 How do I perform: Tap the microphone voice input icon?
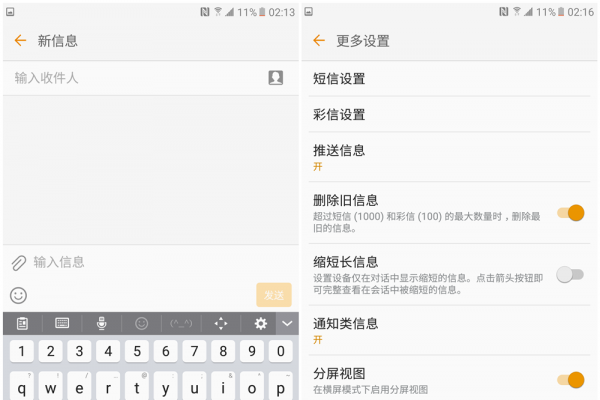coord(101,323)
